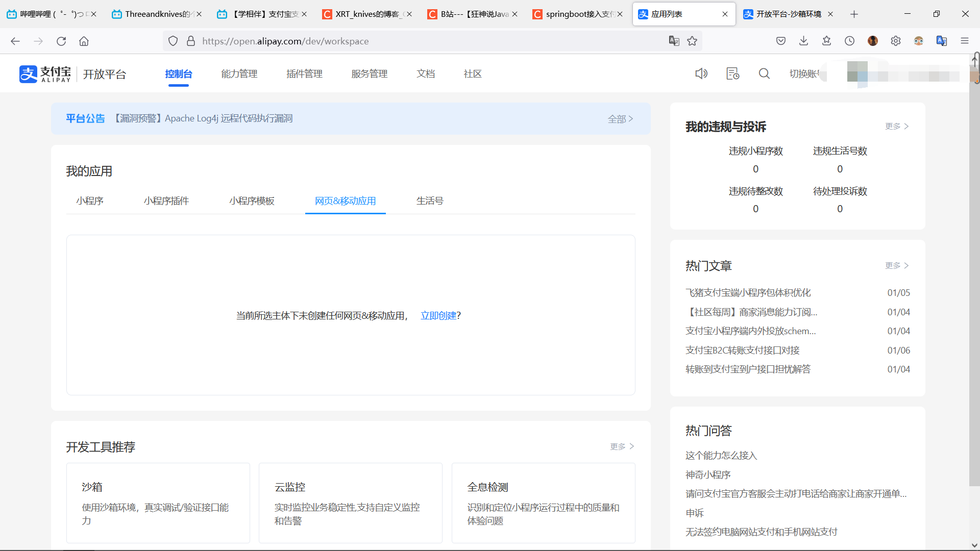Click the blue translator extension icon
Image resolution: width=980 pixels, height=551 pixels.
pyautogui.click(x=942, y=41)
